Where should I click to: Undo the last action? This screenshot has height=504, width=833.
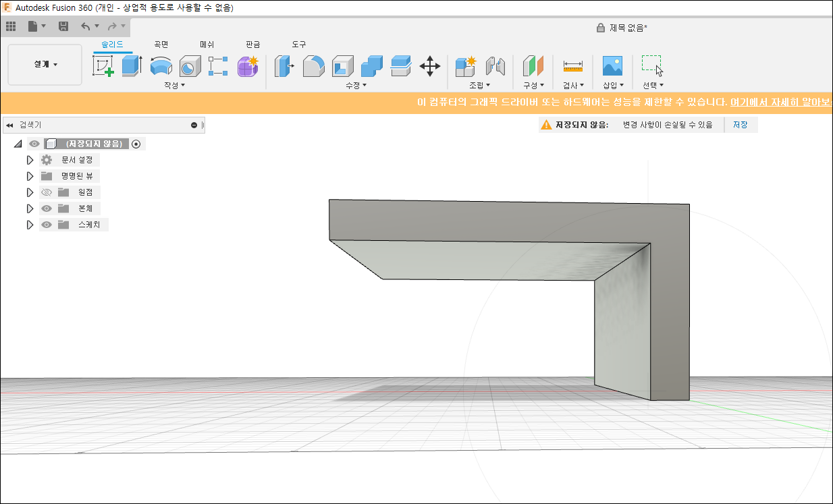point(85,27)
